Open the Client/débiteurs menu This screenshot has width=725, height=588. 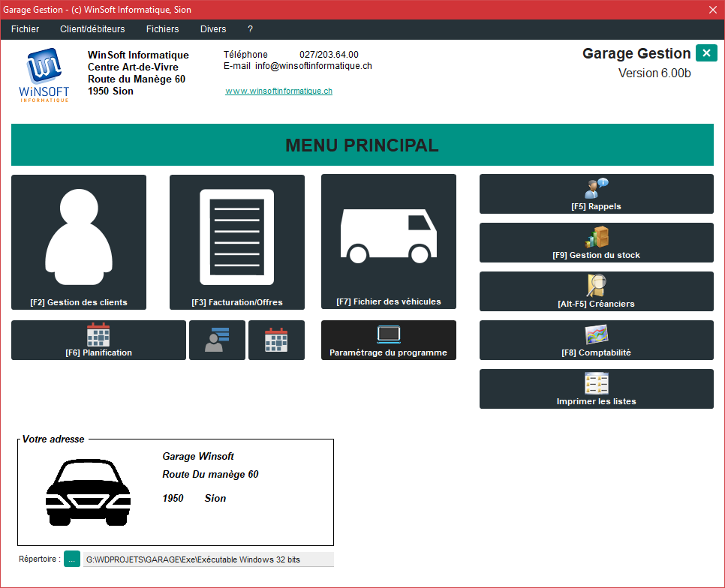coord(92,29)
